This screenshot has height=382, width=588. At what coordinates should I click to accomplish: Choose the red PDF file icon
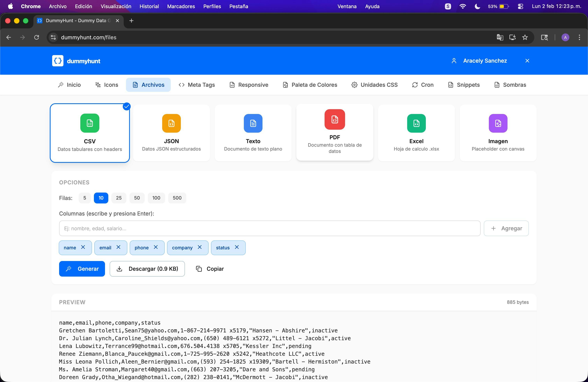click(334, 119)
